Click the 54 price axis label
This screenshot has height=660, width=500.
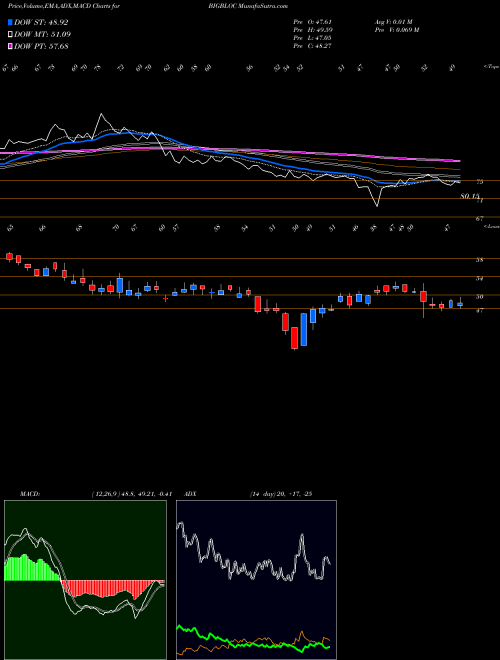click(x=479, y=278)
